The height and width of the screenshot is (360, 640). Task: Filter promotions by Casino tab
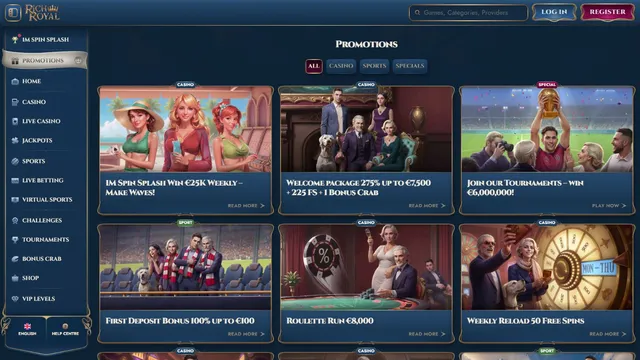coord(341,66)
